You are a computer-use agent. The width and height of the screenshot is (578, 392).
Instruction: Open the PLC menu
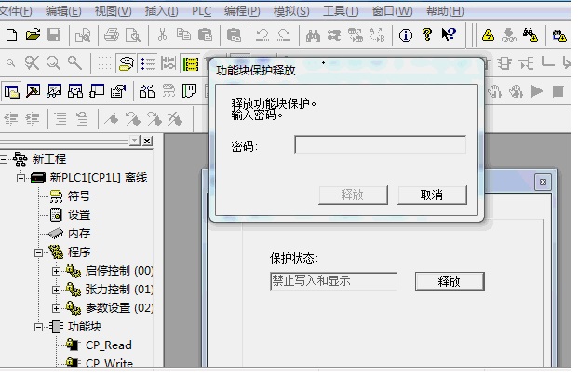point(201,11)
